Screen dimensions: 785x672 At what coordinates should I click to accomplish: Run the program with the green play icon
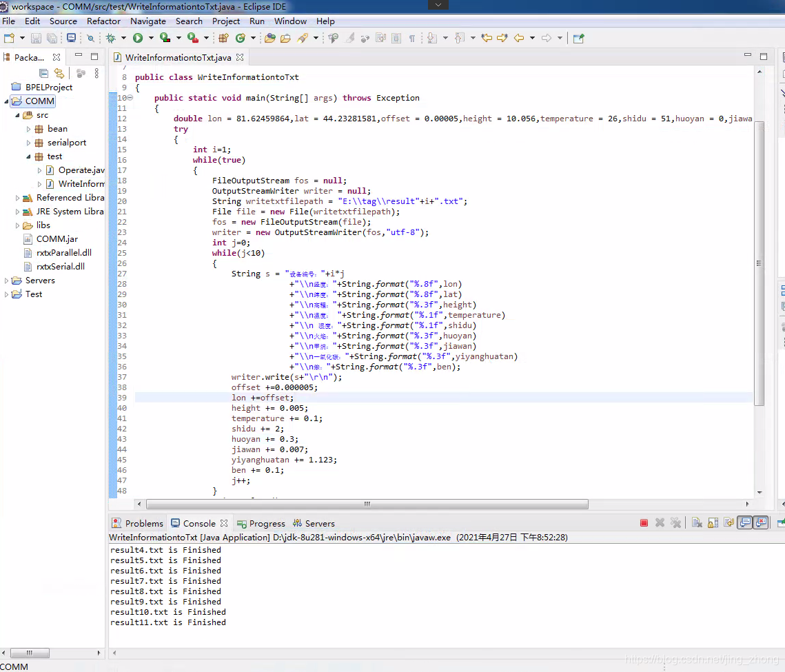click(x=138, y=38)
